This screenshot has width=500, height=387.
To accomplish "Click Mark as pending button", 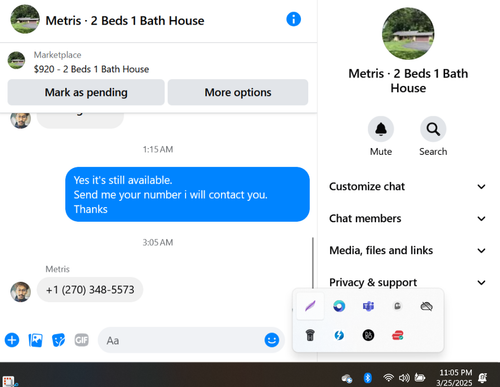I will [86, 92].
